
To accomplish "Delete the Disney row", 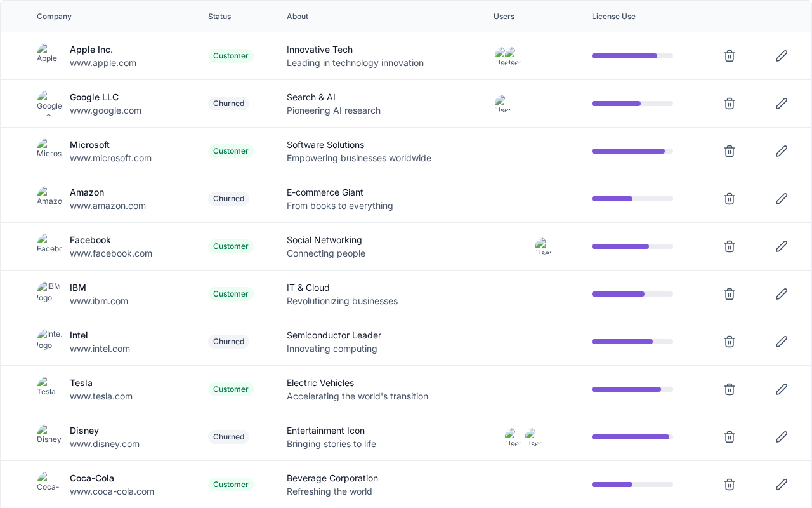I will tap(730, 437).
